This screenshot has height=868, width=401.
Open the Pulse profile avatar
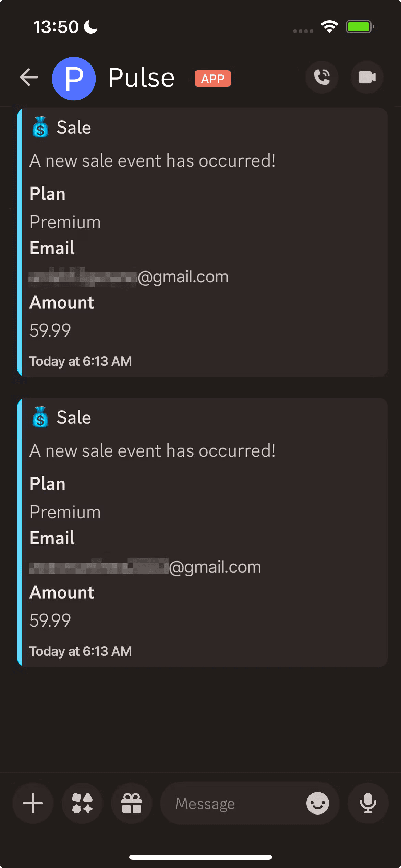(x=74, y=79)
